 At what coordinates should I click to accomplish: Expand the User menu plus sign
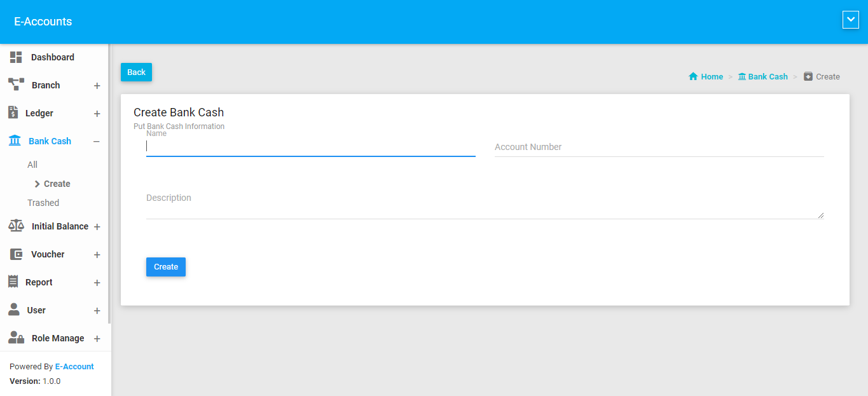(97, 311)
